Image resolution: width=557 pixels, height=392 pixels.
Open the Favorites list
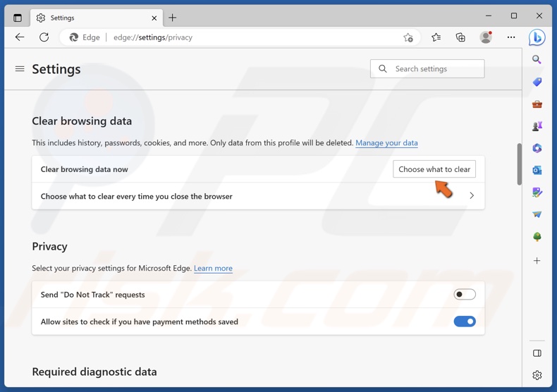436,37
